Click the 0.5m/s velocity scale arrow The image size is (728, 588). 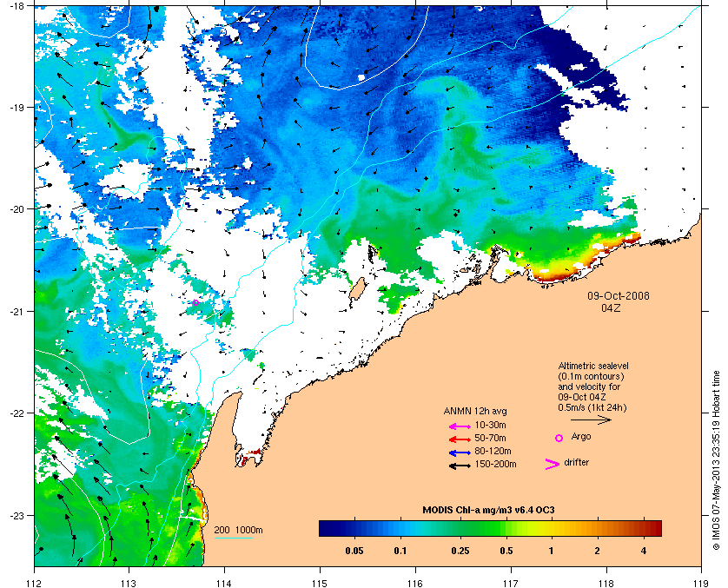point(591,420)
